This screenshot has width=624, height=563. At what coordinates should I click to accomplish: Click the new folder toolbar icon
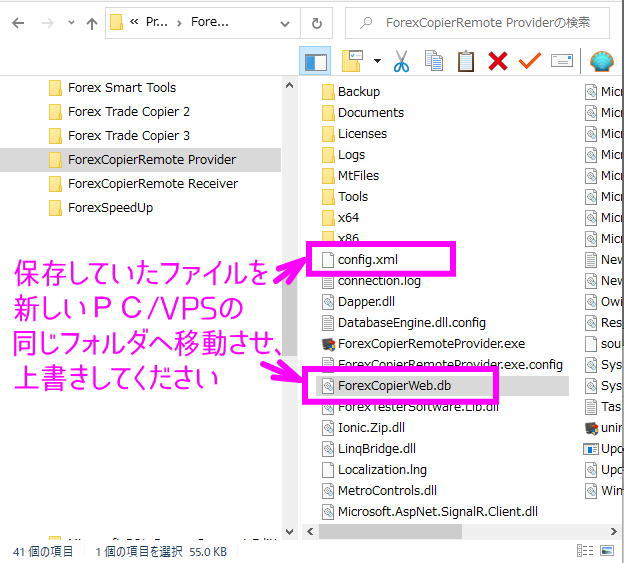tap(353, 61)
